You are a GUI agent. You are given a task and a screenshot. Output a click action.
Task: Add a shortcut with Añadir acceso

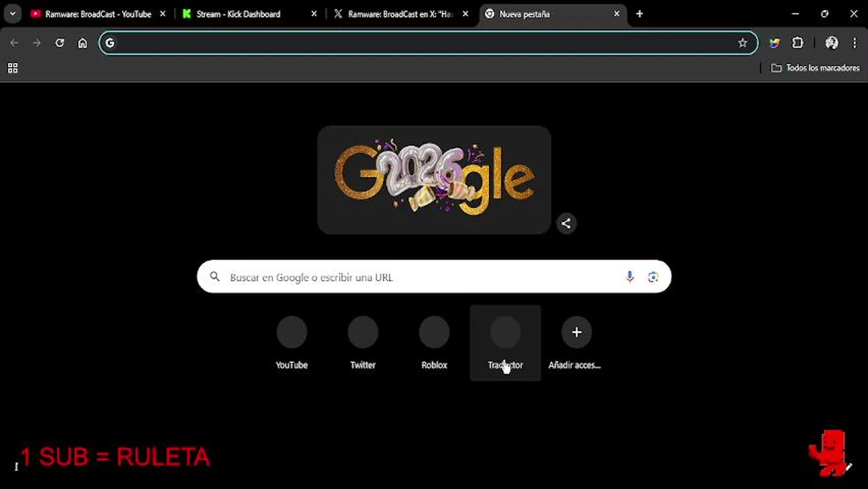coord(576,342)
